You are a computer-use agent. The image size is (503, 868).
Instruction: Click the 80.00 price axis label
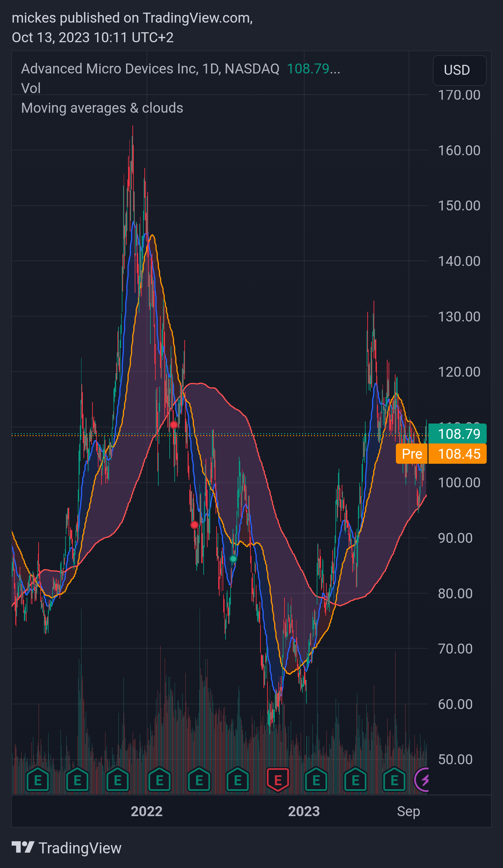pyautogui.click(x=455, y=593)
